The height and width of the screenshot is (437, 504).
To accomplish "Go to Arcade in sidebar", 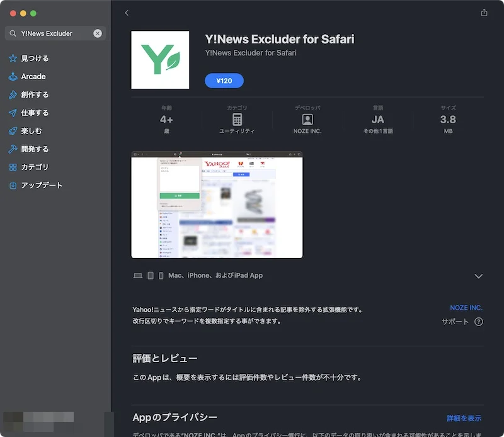I will pyautogui.click(x=33, y=77).
